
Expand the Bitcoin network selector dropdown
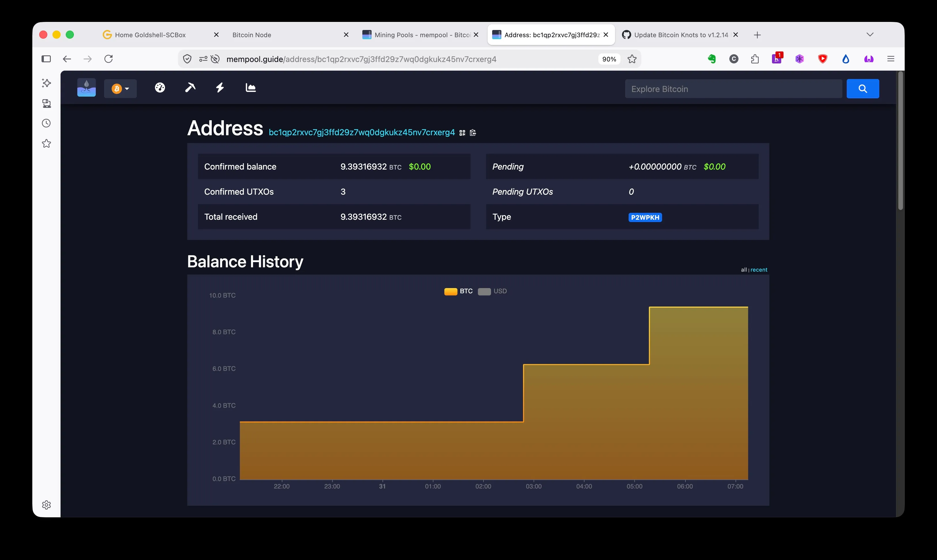(x=120, y=89)
